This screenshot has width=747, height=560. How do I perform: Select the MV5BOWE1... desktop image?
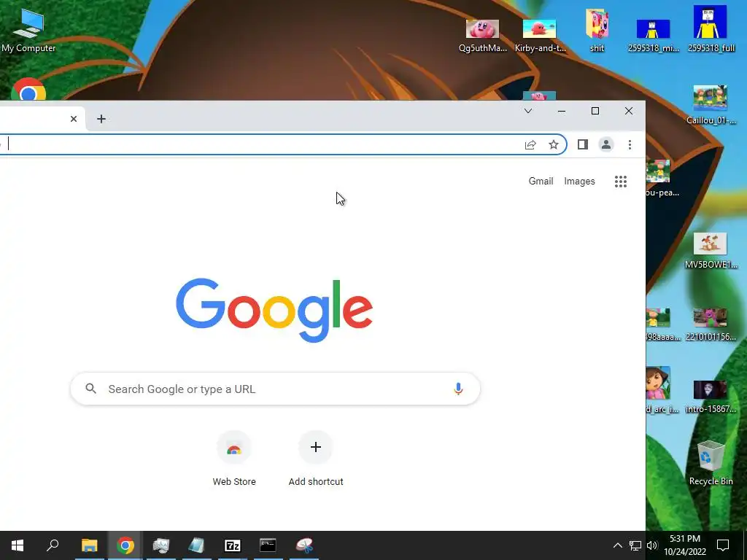pyautogui.click(x=711, y=251)
